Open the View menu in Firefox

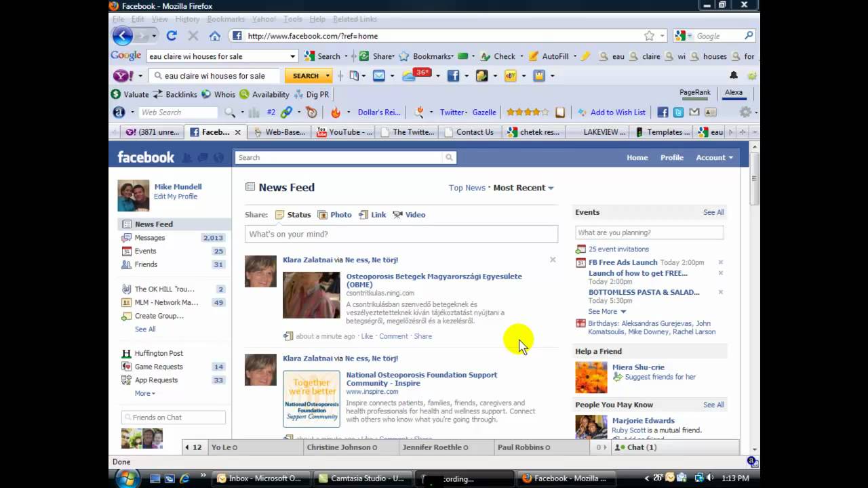click(159, 19)
